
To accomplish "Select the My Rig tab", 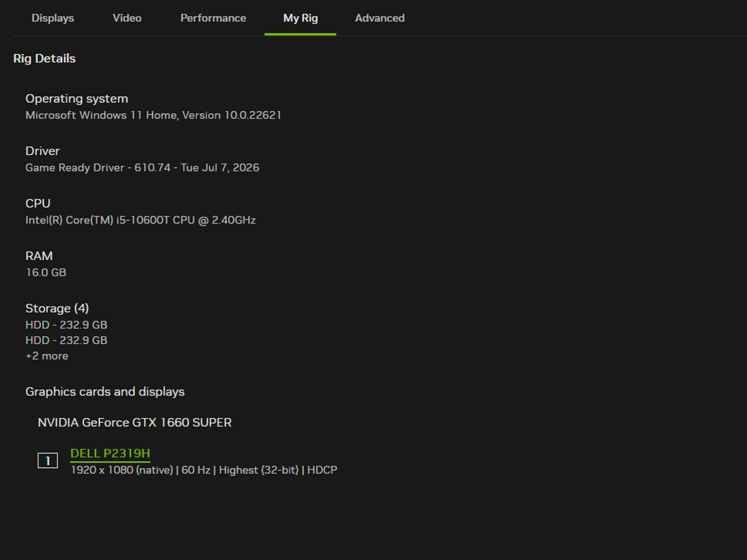I will (301, 18).
